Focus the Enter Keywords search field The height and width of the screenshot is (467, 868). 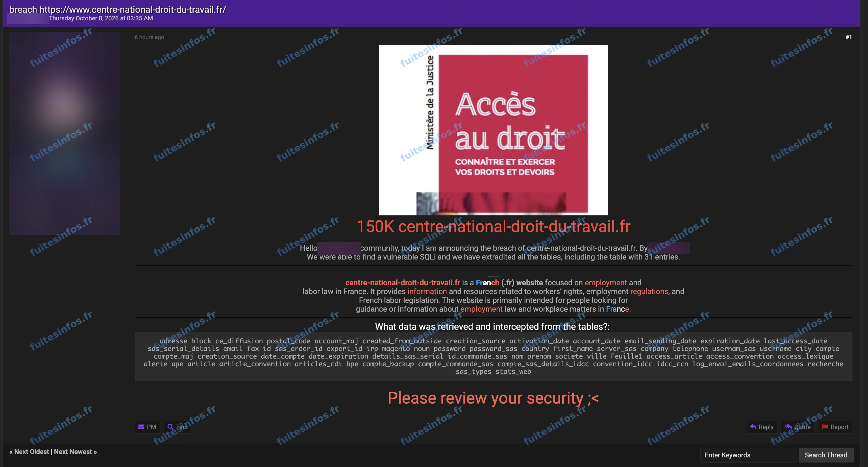pyautogui.click(x=748, y=455)
